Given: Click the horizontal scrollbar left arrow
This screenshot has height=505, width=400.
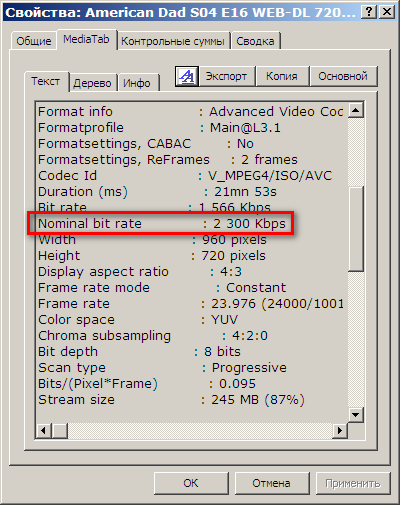Looking at the screenshot, I should point(44,430).
